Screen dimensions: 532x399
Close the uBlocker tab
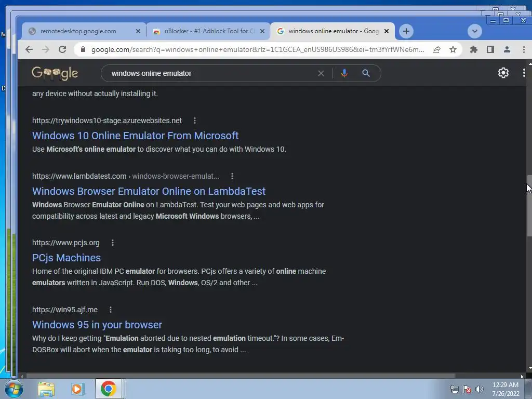262,31
